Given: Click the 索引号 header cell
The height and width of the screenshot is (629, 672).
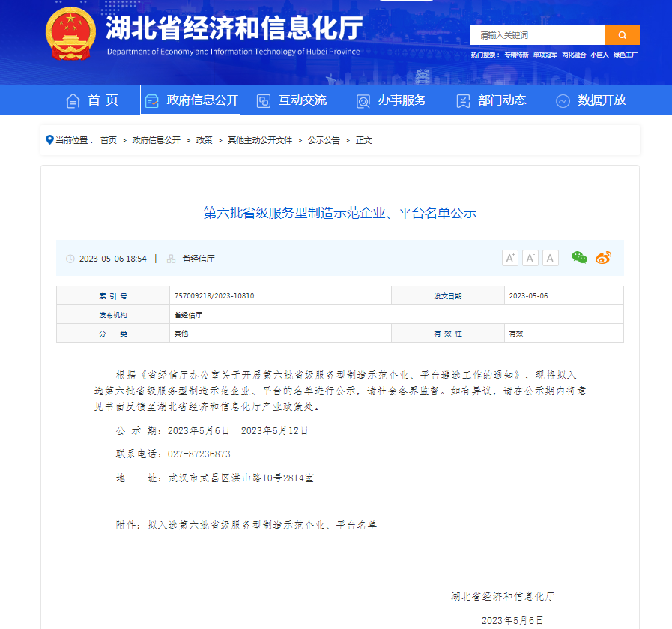Looking at the screenshot, I should tap(113, 296).
